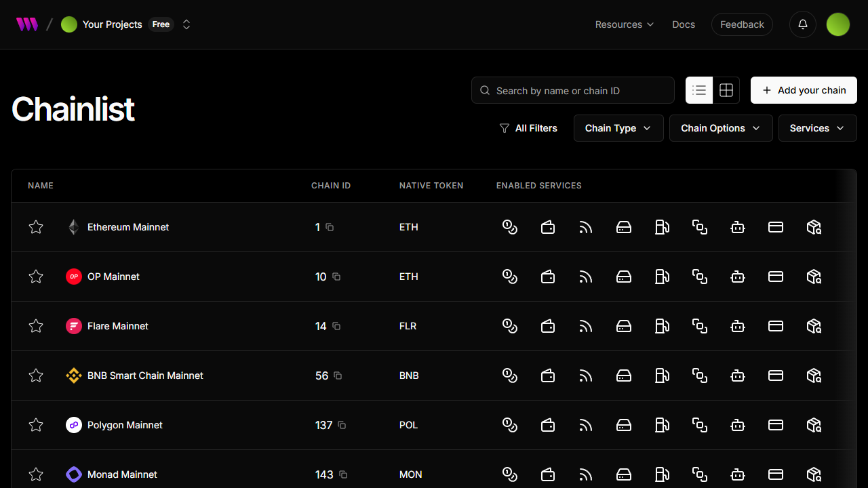Click wallet service icon in Ethereum Mainnet row
The image size is (868, 488).
[x=548, y=227]
